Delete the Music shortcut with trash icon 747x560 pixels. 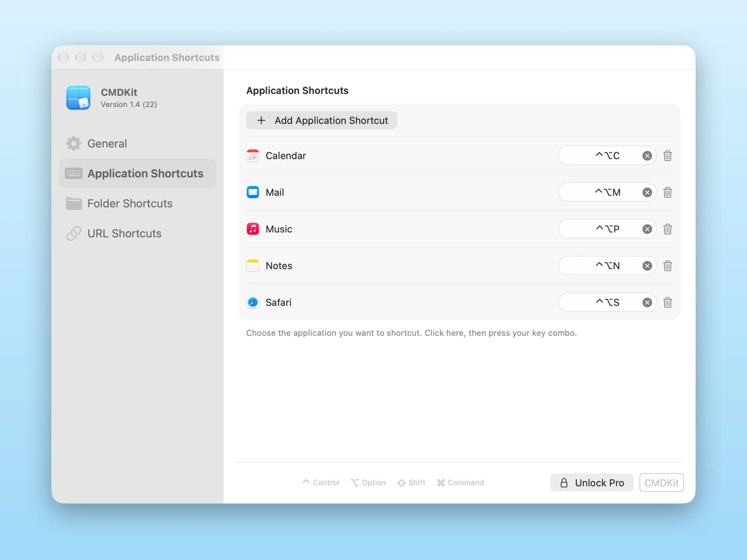[x=668, y=229]
